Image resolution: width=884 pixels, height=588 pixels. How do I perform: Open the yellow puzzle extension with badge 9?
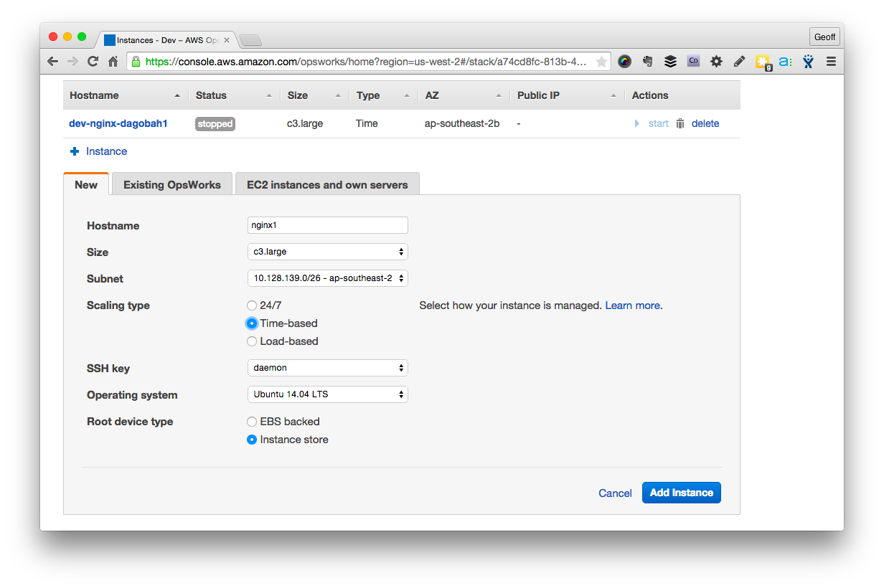(763, 62)
